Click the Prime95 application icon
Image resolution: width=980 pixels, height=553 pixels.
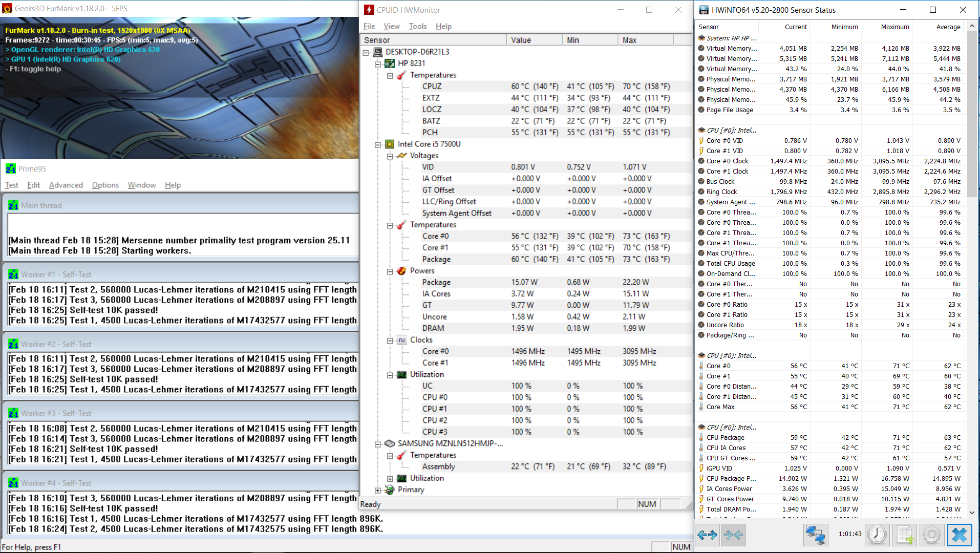tap(11, 168)
